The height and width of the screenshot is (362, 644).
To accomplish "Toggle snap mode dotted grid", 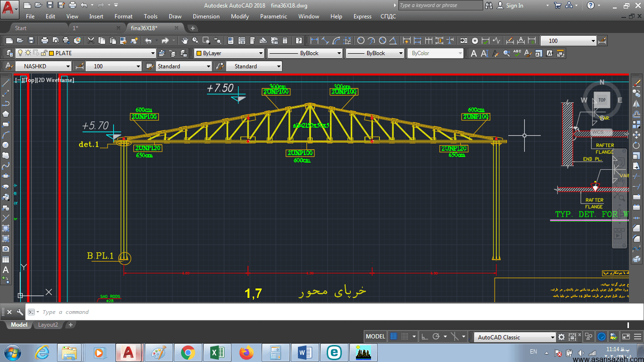I will point(405,337).
